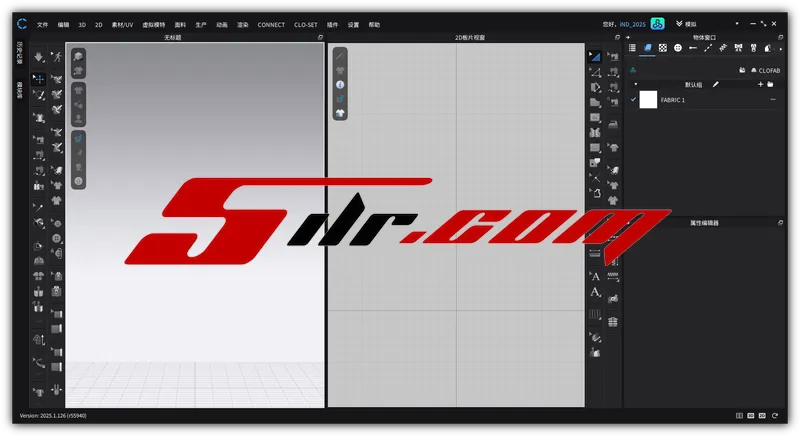Collapse the 默认组 fabric group
This screenshot has width=800, height=436.
click(x=636, y=84)
